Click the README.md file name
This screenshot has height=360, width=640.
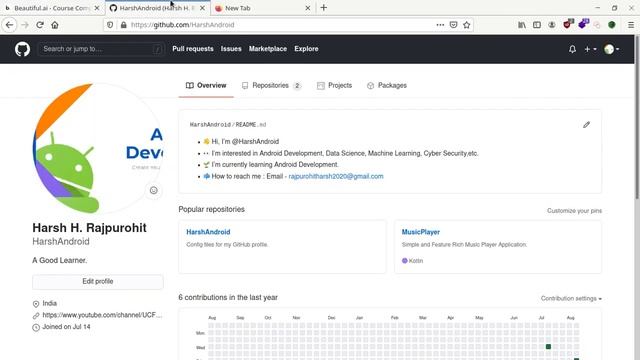pyautogui.click(x=251, y=125)
